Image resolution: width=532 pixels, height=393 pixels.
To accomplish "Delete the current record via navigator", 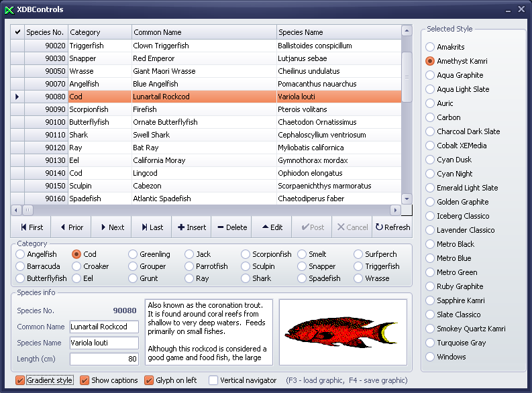I will coord(231,227).
